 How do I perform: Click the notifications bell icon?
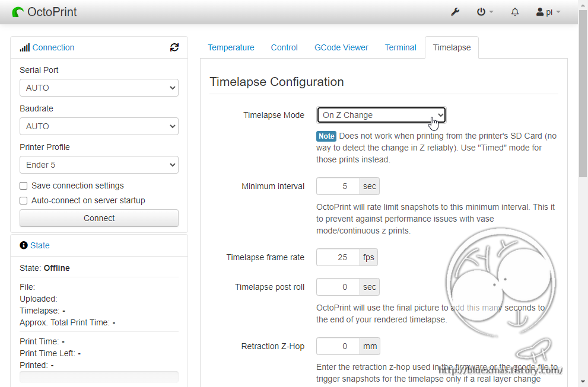(x=515, y=12)
